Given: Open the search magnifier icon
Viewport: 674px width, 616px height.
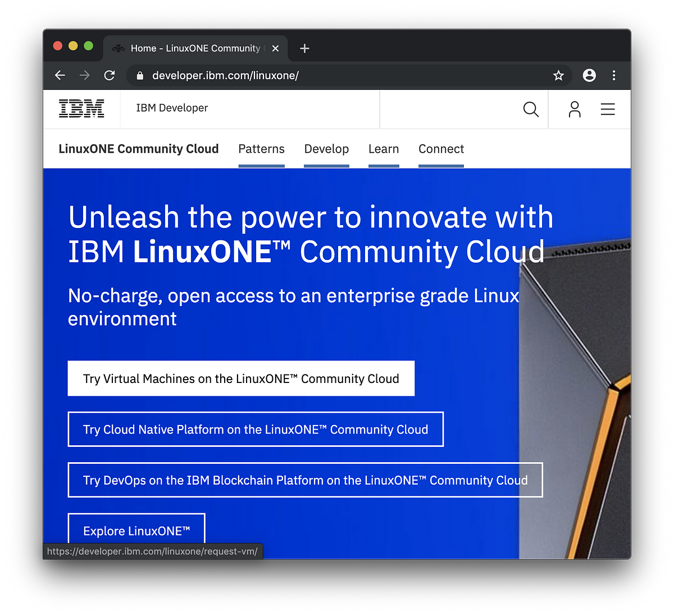Looking at the screenshot, I should [531, 109].
